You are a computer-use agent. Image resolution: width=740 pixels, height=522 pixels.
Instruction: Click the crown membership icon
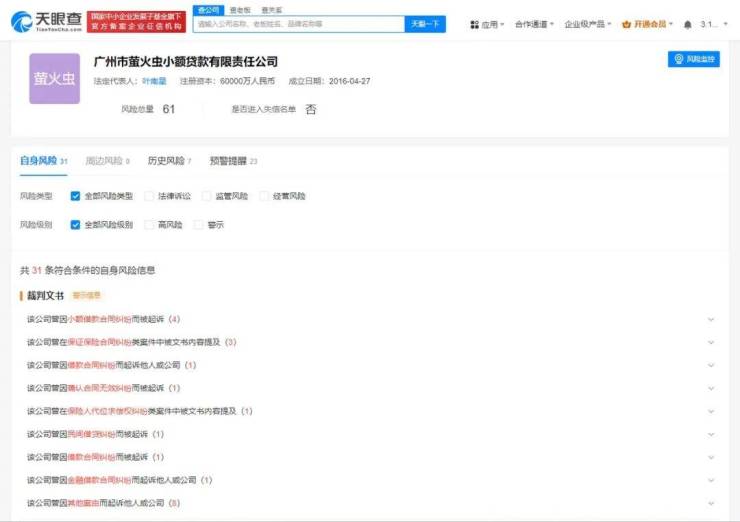[x=626, y=25]
